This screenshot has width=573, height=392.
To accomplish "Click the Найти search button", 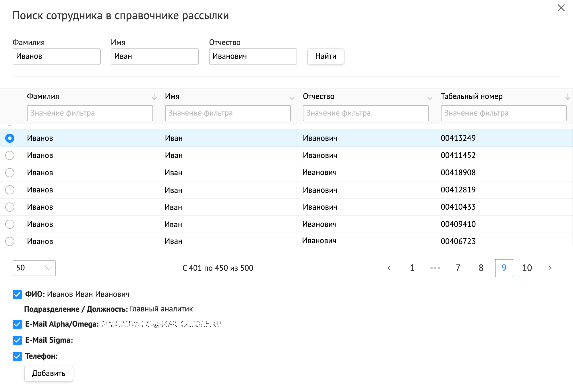I will pyautogui.click(x=326, y=56).
